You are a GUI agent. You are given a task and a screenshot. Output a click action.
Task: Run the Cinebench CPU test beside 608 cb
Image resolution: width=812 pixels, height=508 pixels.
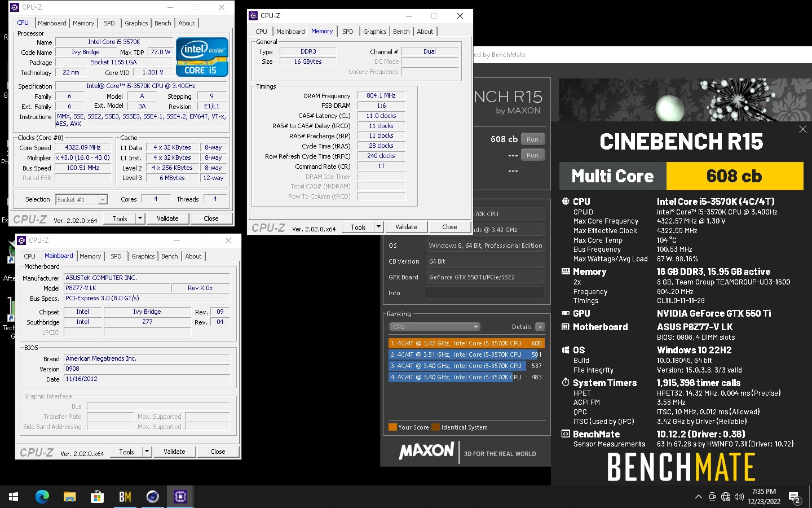click(x=532, y=139)
